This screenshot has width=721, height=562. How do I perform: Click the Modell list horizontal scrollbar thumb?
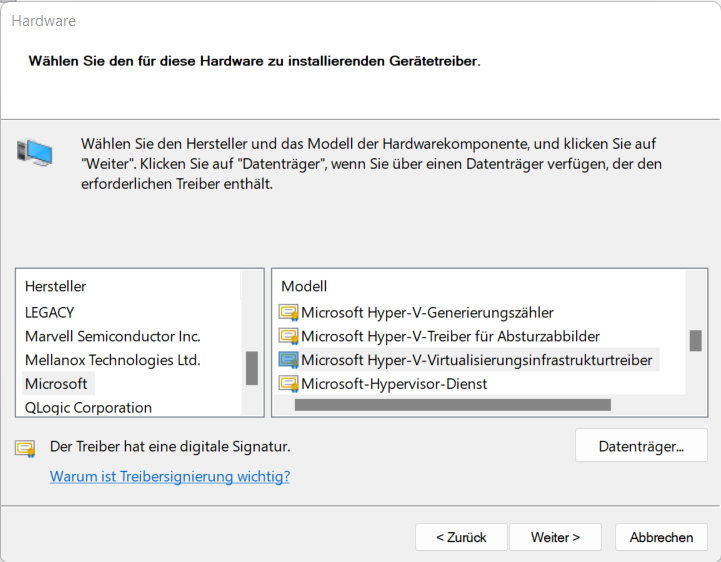(453, 405)
